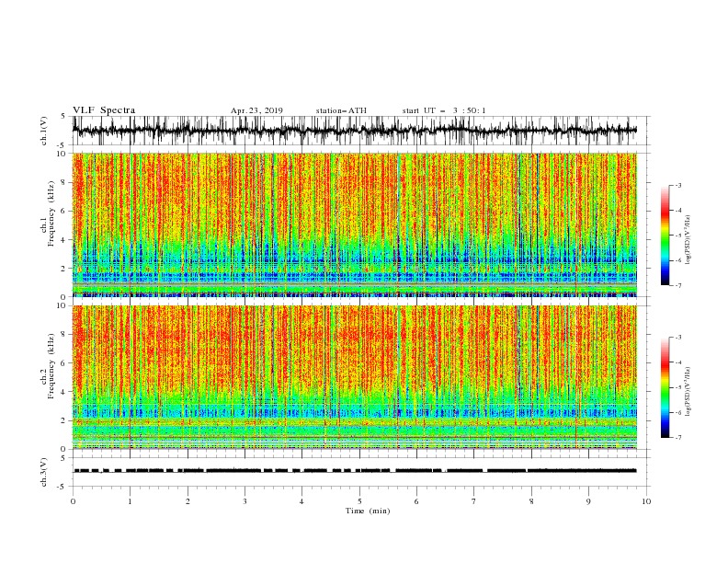Click the "station=ATH" label
The height and width of the screenshot is (563, 728).
tap(341, 110)
